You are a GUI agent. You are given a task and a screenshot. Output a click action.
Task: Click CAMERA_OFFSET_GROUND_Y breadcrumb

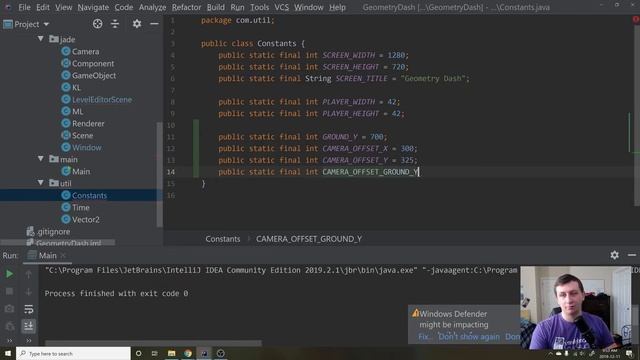click(x=309, y=239)
